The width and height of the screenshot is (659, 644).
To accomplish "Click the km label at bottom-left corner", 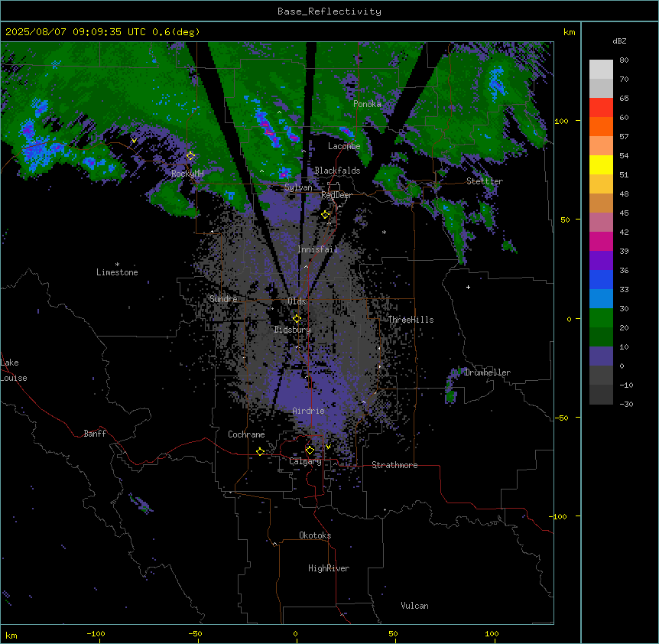I will pos(11,635).
